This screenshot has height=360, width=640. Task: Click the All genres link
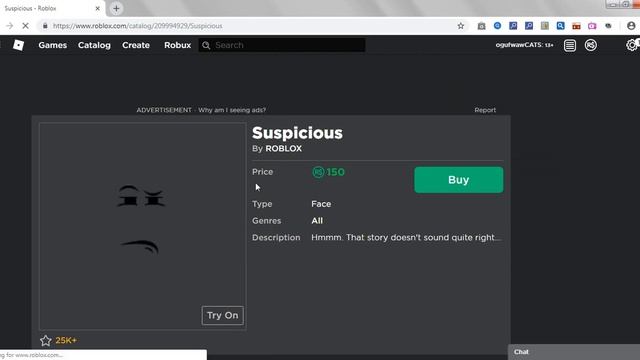317,221
